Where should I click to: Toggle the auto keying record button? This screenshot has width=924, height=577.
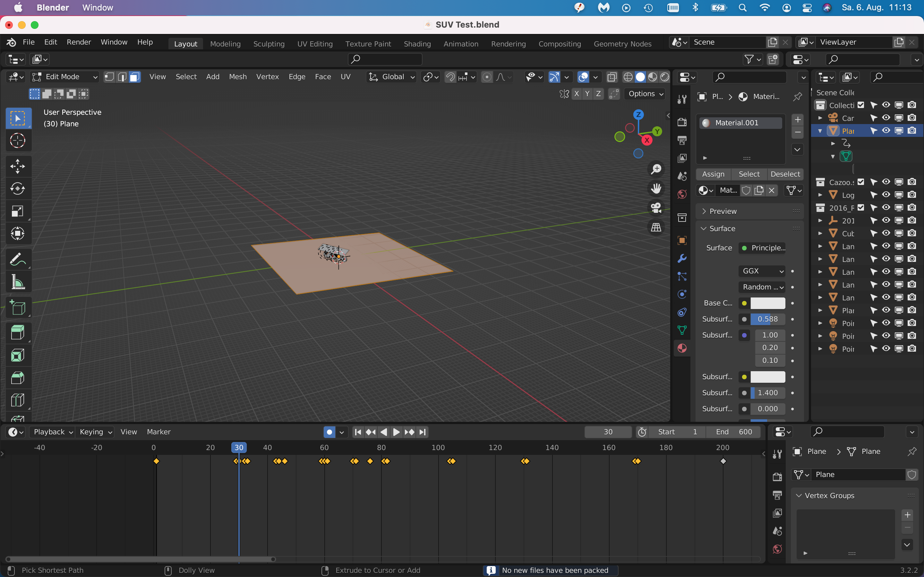pos(329,432)
